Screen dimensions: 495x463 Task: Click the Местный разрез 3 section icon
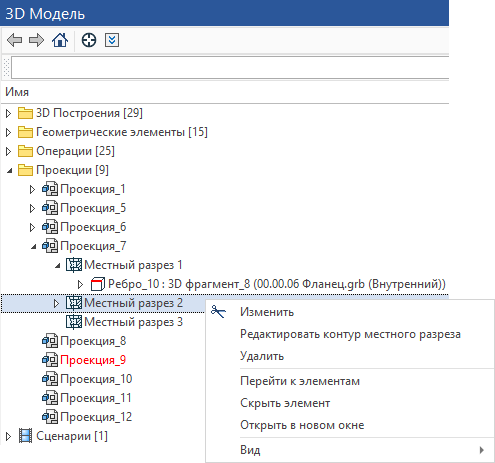74,322
